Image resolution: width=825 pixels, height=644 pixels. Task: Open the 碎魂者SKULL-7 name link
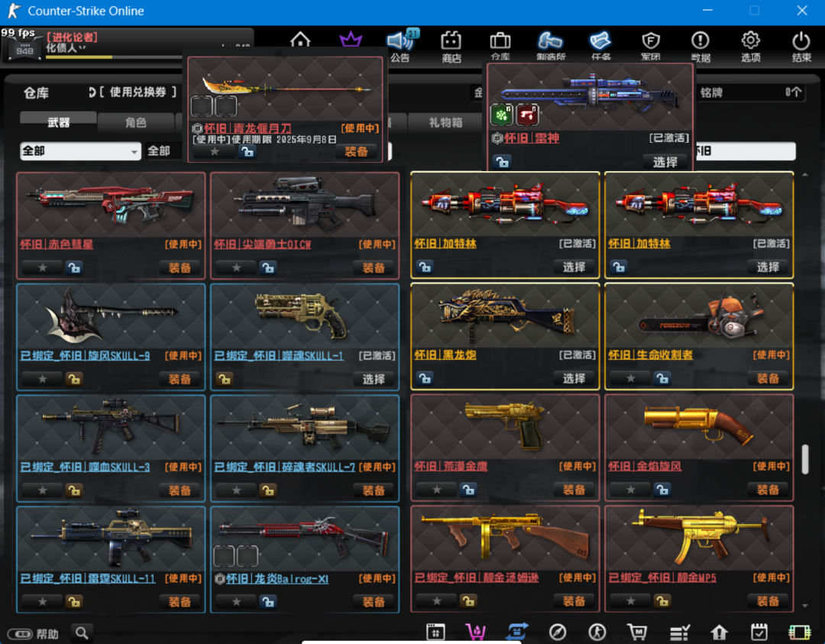coord(285,468)
